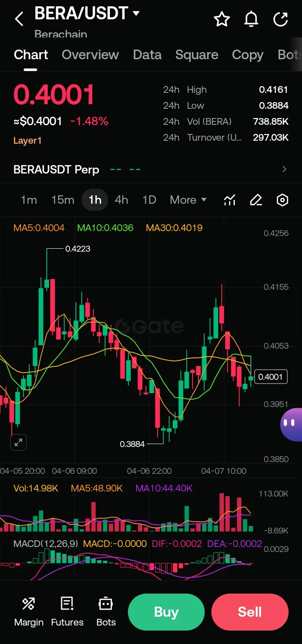This screenshot has width=302, height=644.
Task: Expand the More timeframes dropdown
Action: [188, 200]
